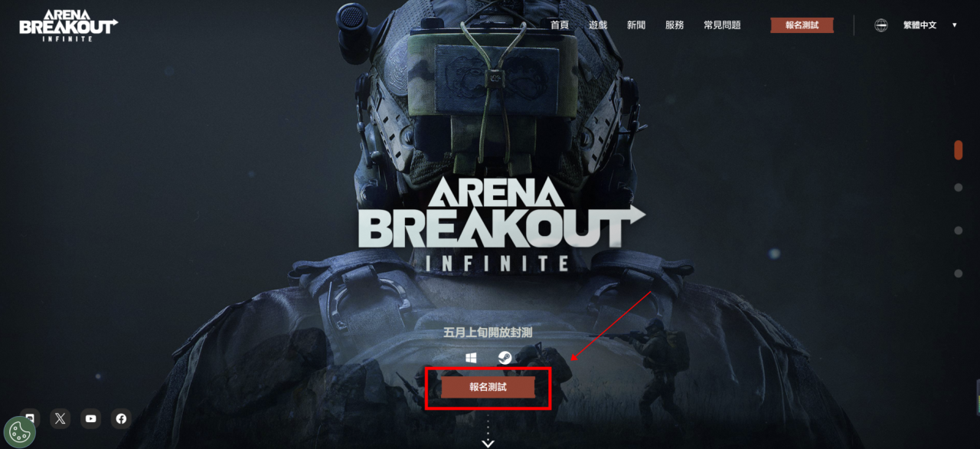Open the 新聞 menu item

[636, 25]
